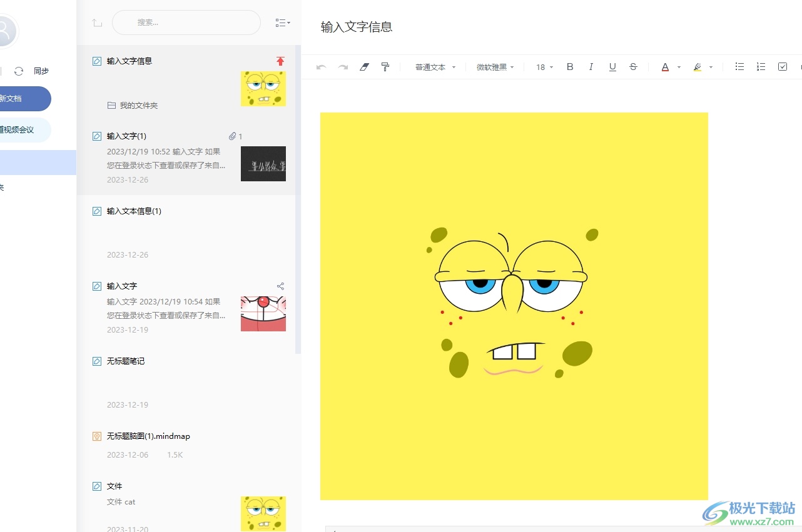Toggle strikethrough formatting
Image resolution: width=802 pixels, height=532 pixels.
[x=633, y=67]
